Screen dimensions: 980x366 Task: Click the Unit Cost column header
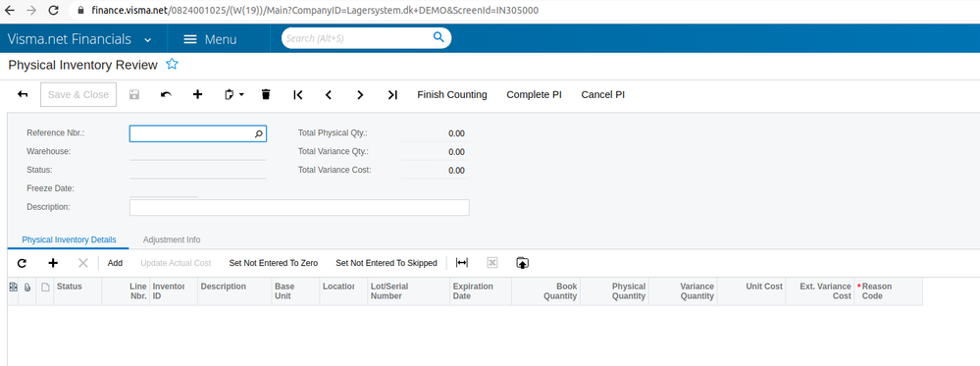pos(751,291)
